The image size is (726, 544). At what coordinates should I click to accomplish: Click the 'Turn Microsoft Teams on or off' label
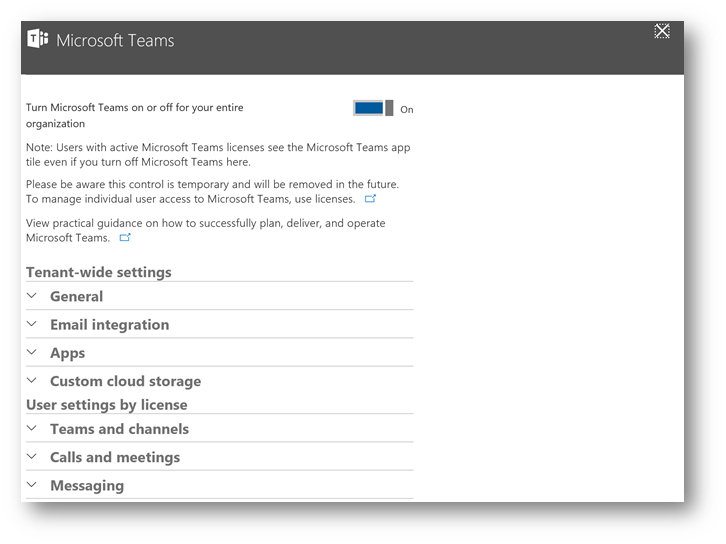pyautogui.click(x=135, y=115)
